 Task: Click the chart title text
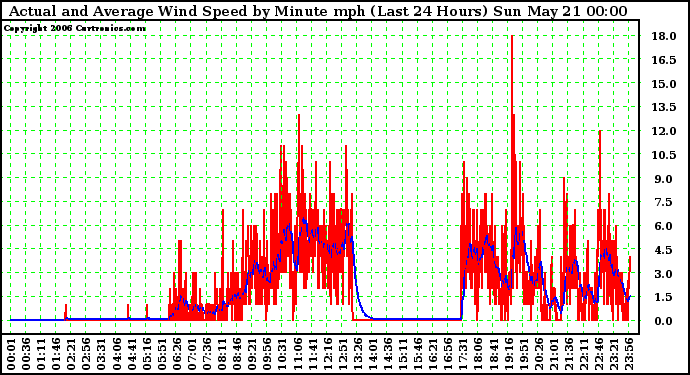click(318, 11)
